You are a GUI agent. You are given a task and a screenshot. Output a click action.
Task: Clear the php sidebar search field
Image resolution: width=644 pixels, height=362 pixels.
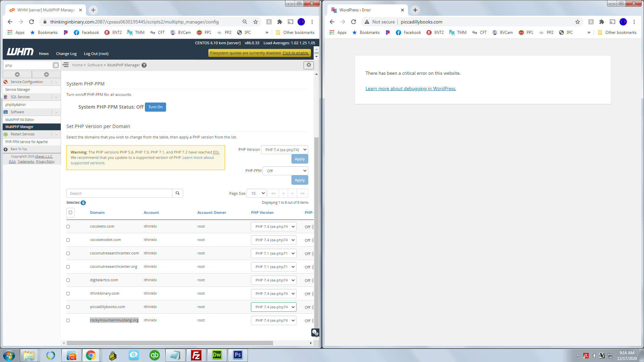pos(56,65)
